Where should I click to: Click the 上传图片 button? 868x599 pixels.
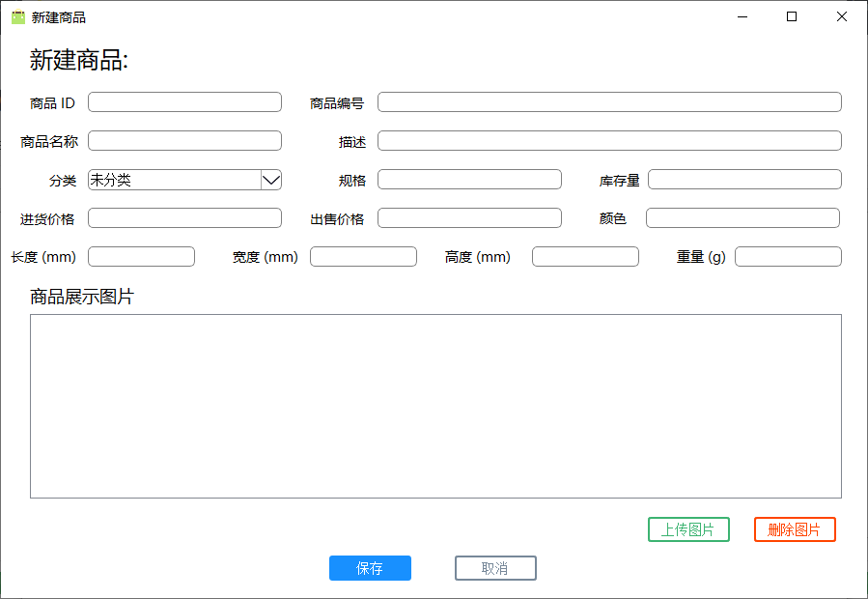click(x=688, y=529)
